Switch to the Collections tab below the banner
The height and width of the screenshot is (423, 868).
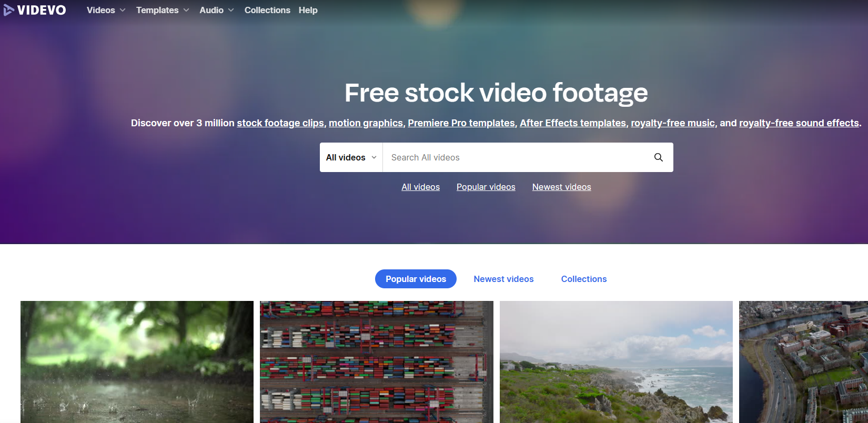pos(584,279)
